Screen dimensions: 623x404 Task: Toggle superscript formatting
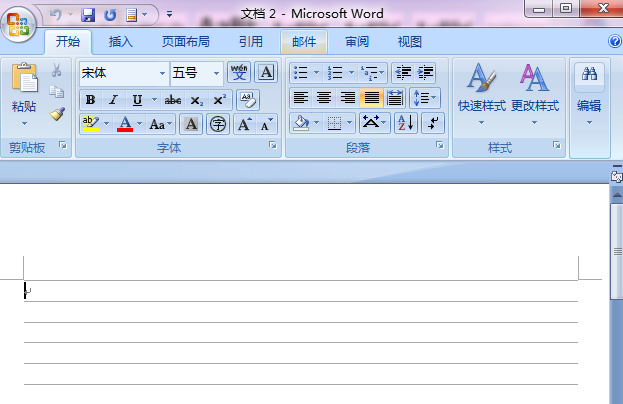coord(220,100)
